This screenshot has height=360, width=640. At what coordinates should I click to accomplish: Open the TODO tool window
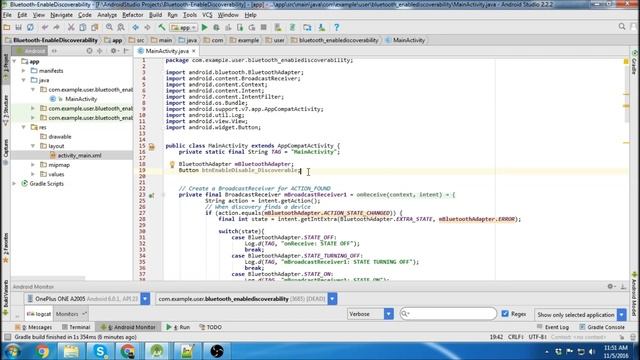[211, 327]
